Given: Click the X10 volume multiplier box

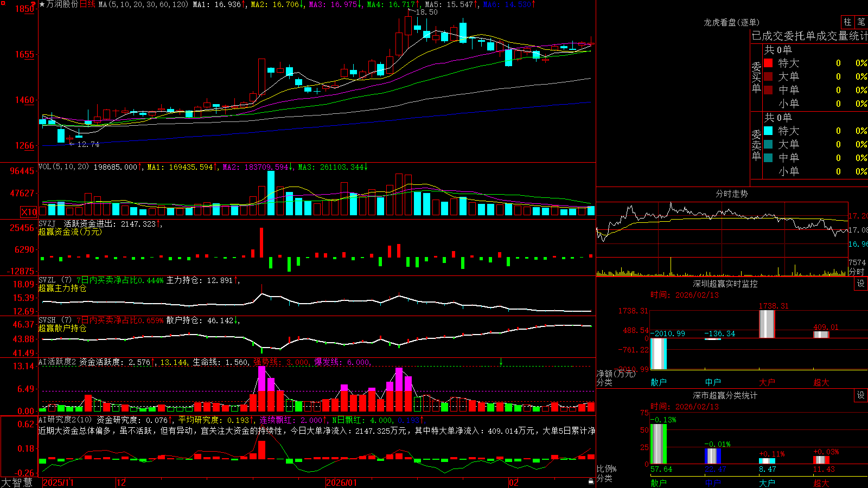Looking at the screenshot, I should pyautogui.click(x=29, y=212).
